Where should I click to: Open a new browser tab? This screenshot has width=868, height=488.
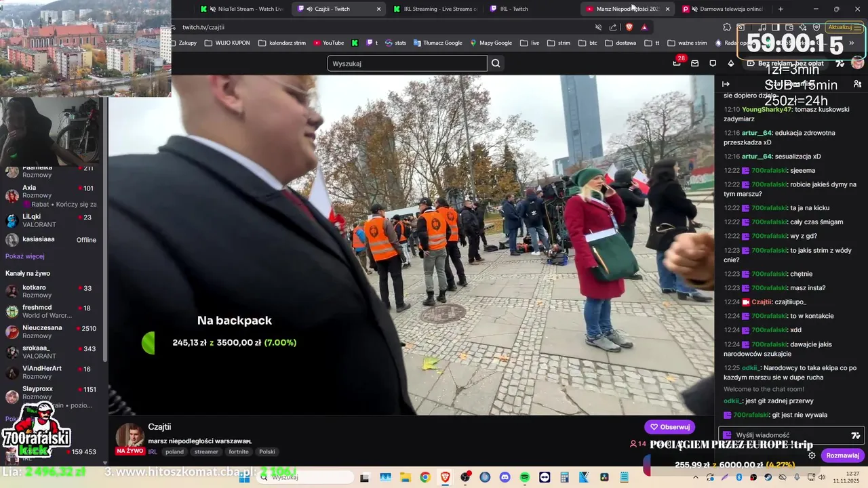781,9
